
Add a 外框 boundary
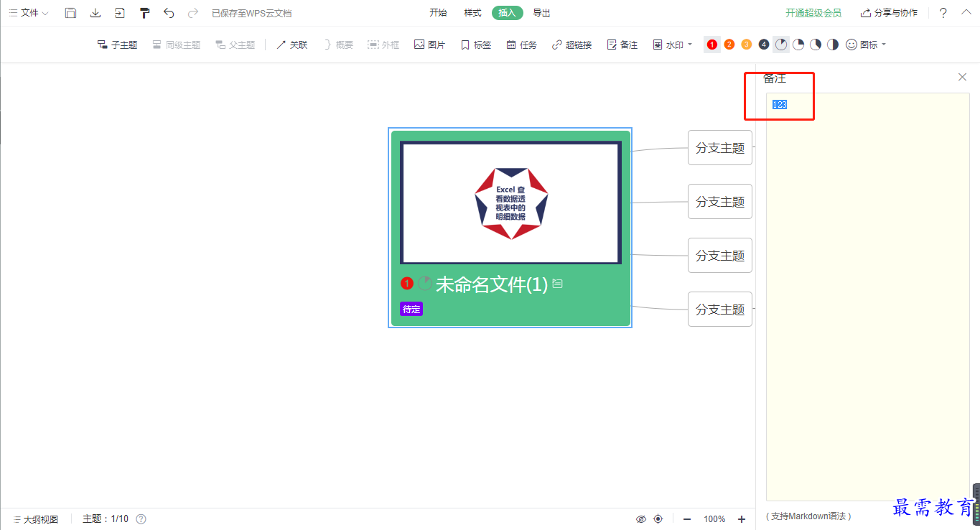coord(383,45)
